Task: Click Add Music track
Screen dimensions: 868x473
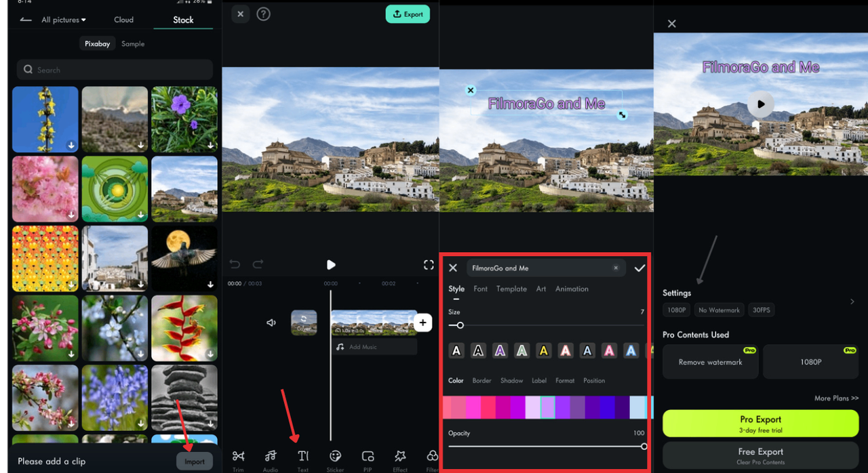Action: pos(374,347)
